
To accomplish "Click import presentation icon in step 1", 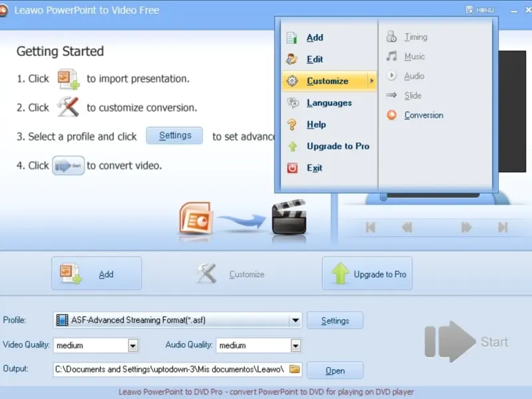I will click(x=68, y=79).
